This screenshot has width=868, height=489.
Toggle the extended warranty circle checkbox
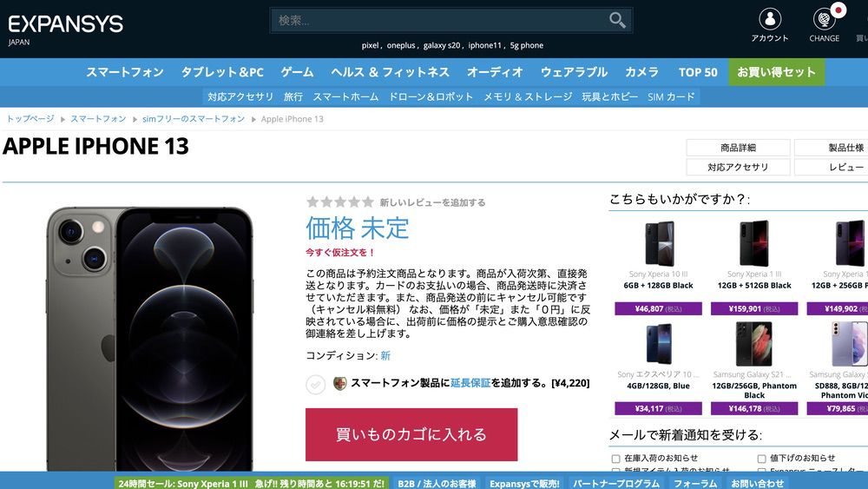pos(316,384)
